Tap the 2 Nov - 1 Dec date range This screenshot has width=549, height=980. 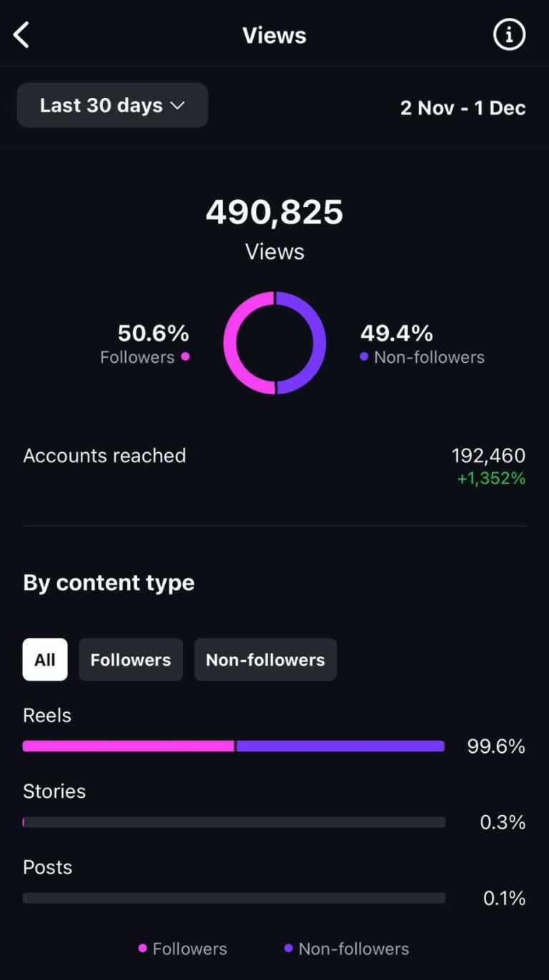click(x=463, y=108)
